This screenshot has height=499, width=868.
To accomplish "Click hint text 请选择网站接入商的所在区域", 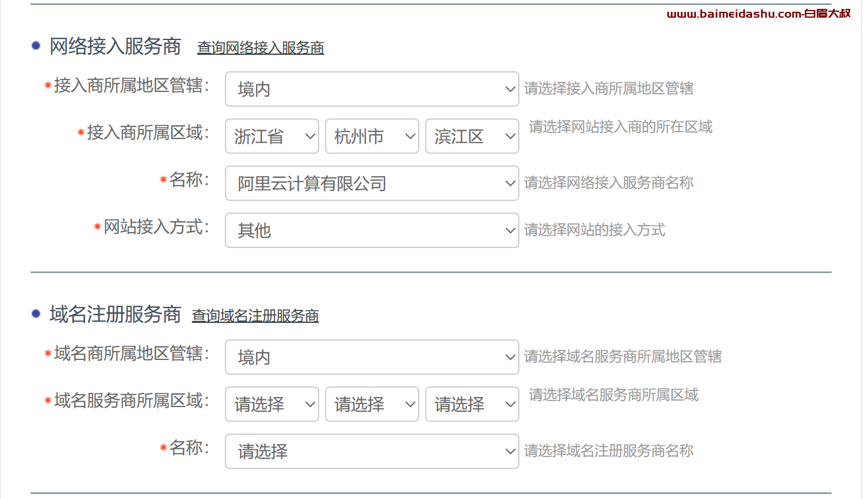I will [621, 127].
